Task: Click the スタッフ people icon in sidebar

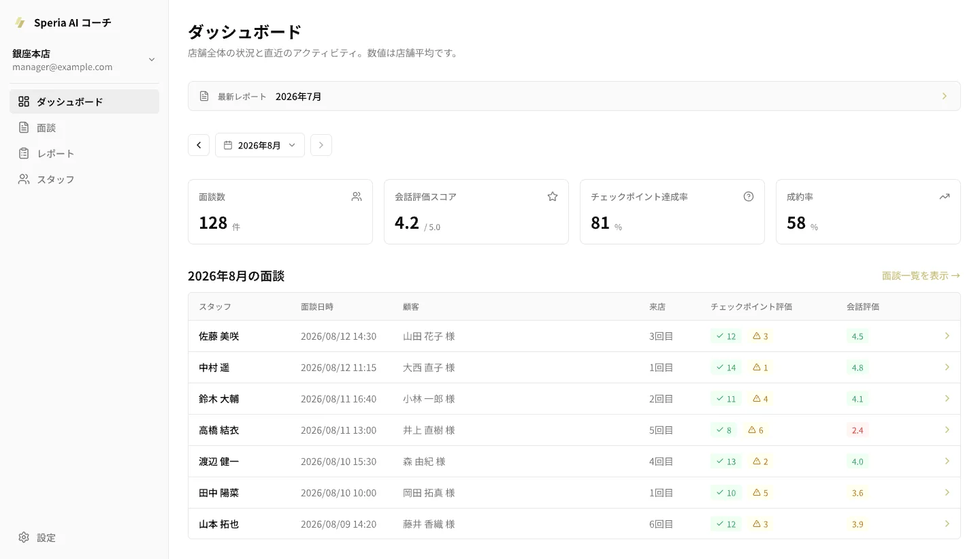Action: tap(24, 179)
